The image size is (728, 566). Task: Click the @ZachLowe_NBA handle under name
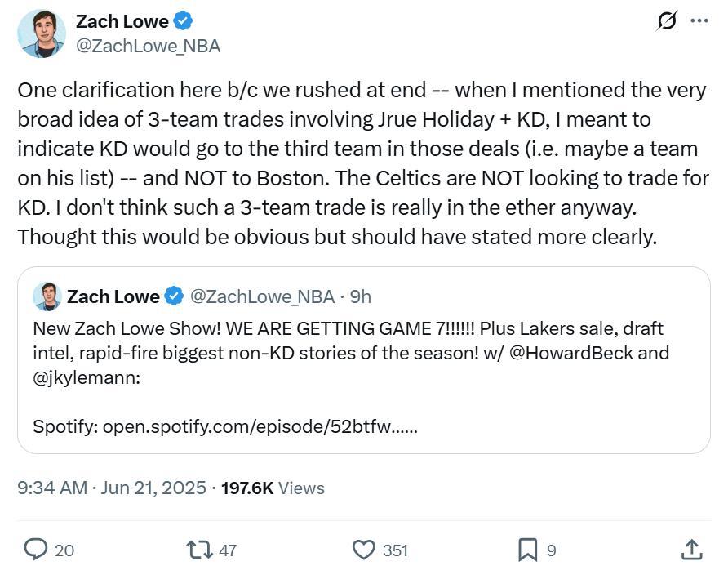pos(148,46)
